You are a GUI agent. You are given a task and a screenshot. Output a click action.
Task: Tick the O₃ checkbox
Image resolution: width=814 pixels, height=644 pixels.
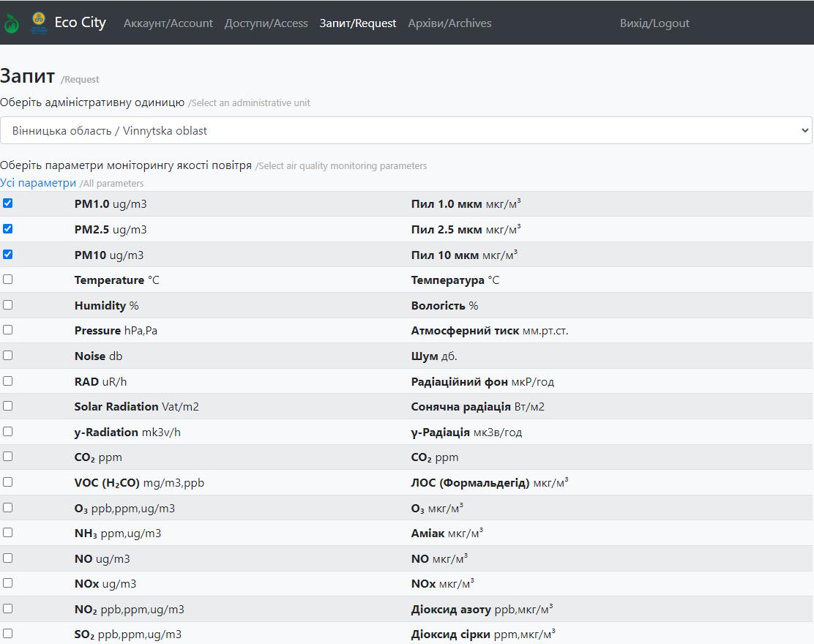pyautogui.click(x=8, y=507)
